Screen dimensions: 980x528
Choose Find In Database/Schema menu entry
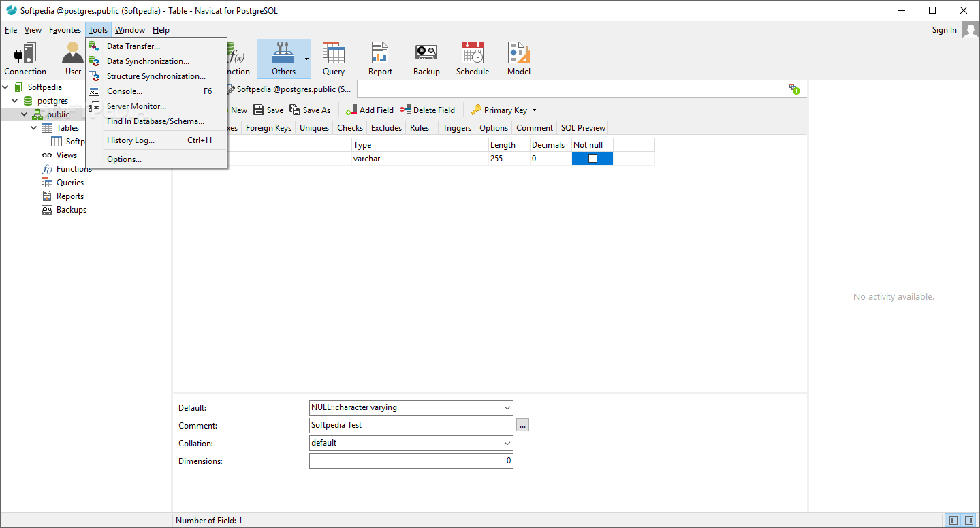[x=156, y=121]
